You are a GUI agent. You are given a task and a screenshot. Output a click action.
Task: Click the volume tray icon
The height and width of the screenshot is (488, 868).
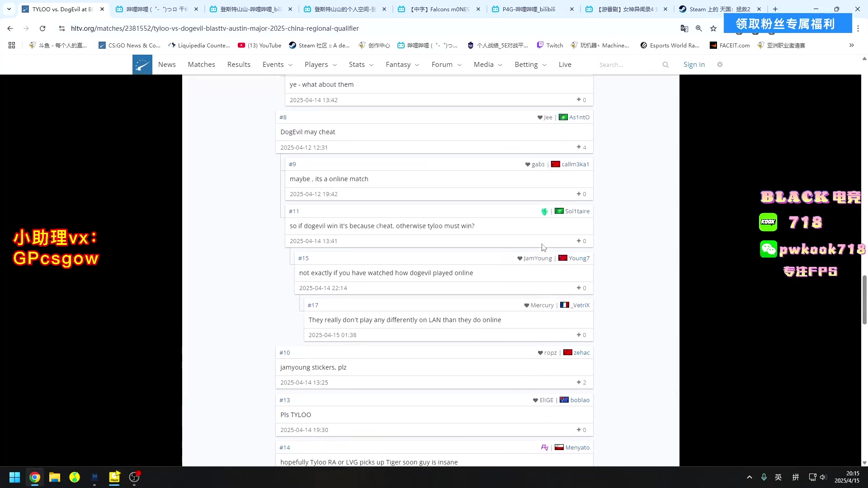[x=823, y=477]
